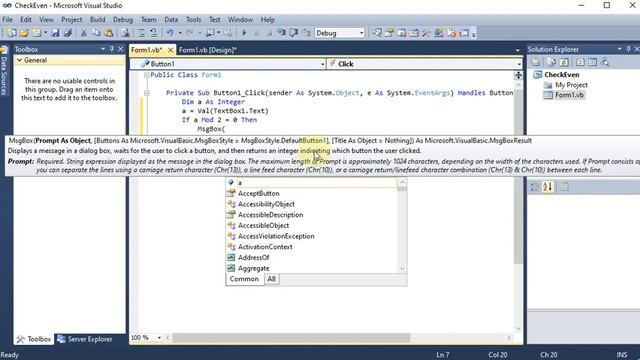Click the Paste clipboard icon
Screen dimensions: 640x360
(x=109, y=33)
